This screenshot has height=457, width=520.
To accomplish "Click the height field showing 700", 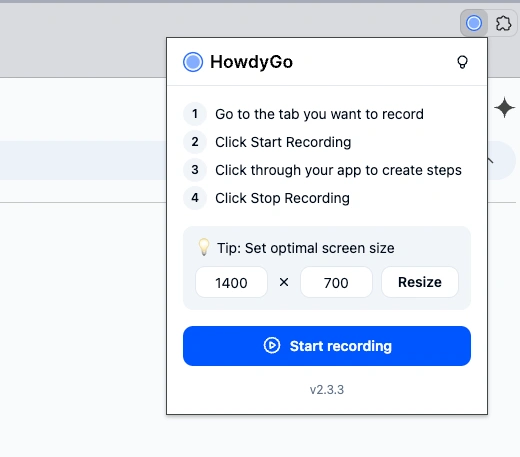I will 336,282.
